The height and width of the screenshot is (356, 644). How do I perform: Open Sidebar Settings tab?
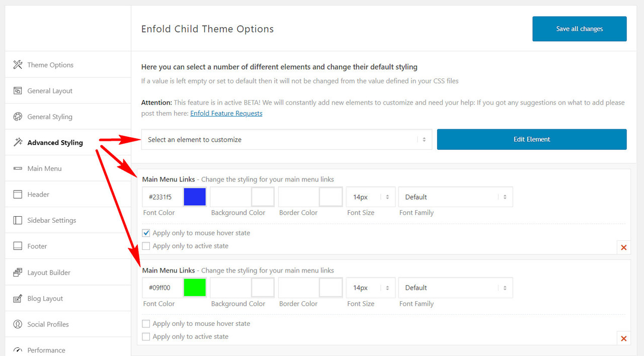68,220
